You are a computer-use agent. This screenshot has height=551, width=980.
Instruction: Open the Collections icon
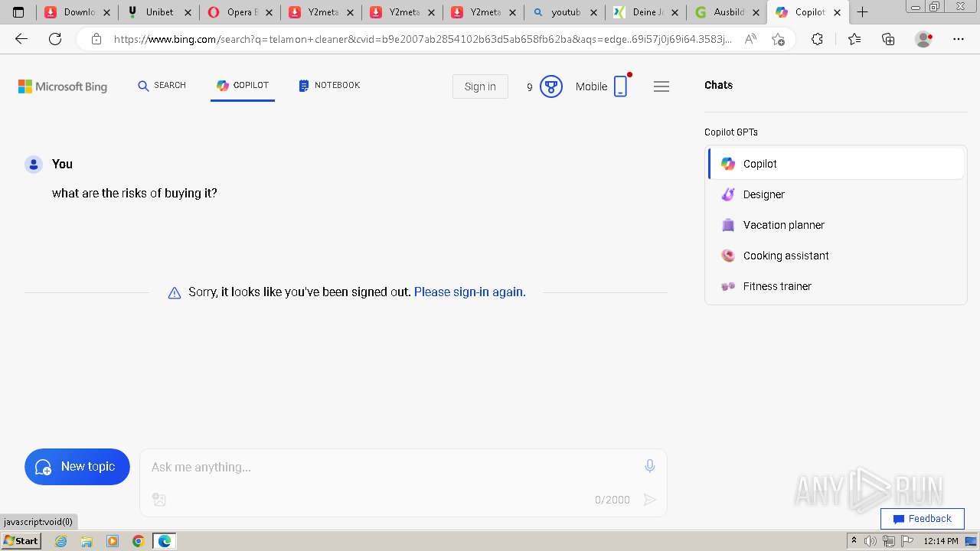pyautogui.click(x=888, y=39)
